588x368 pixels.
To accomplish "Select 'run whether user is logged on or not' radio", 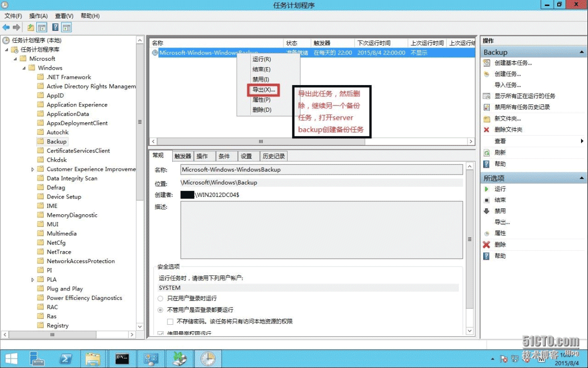I will 160,310.
